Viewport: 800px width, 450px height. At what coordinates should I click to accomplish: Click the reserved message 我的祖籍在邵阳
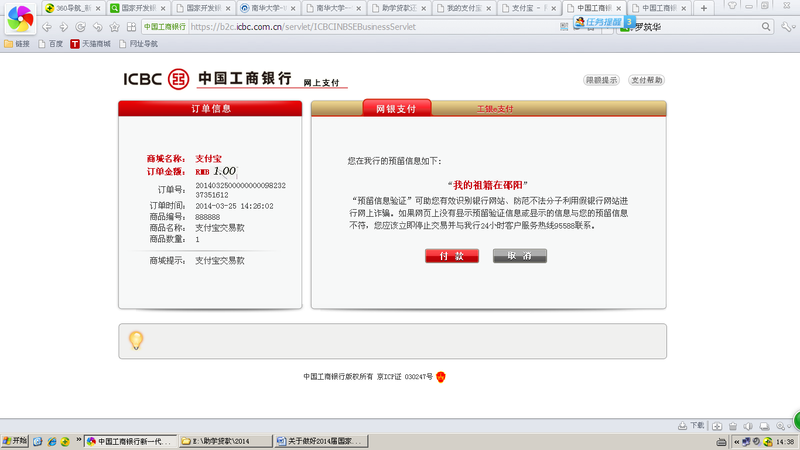click(487, 185)
